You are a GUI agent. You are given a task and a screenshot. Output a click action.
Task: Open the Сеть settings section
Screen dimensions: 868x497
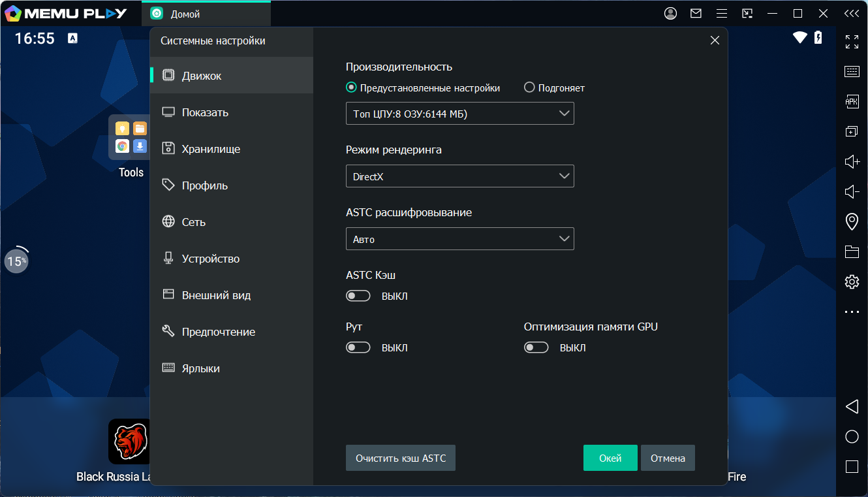194,222
